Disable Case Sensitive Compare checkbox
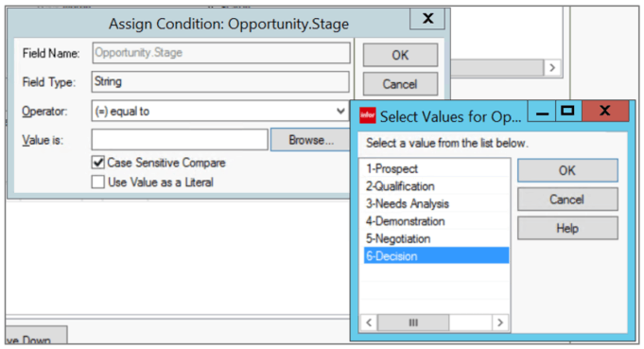644x349 pixels. click(x=97, y=163)
